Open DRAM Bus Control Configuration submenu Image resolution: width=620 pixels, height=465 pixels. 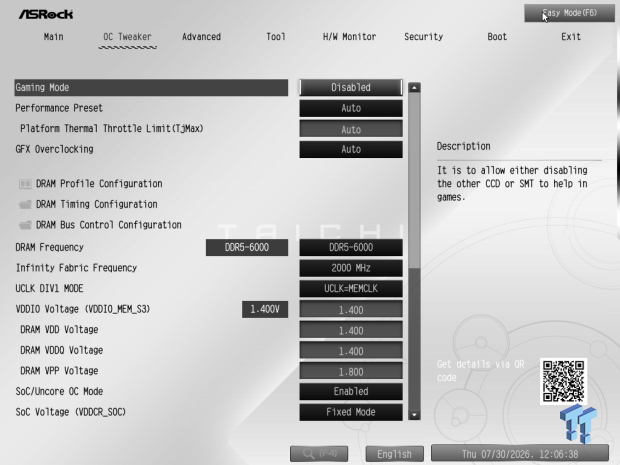(x=109, y=225)
